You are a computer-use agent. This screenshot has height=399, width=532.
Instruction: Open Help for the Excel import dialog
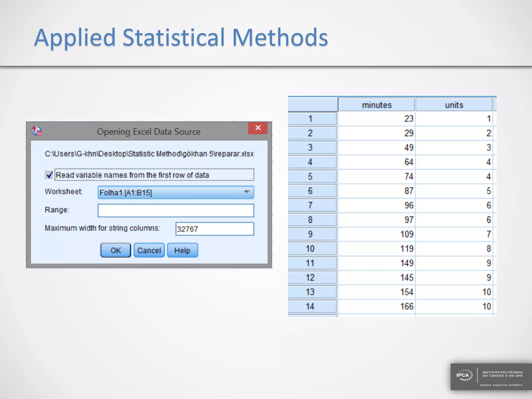click(182, 250)
